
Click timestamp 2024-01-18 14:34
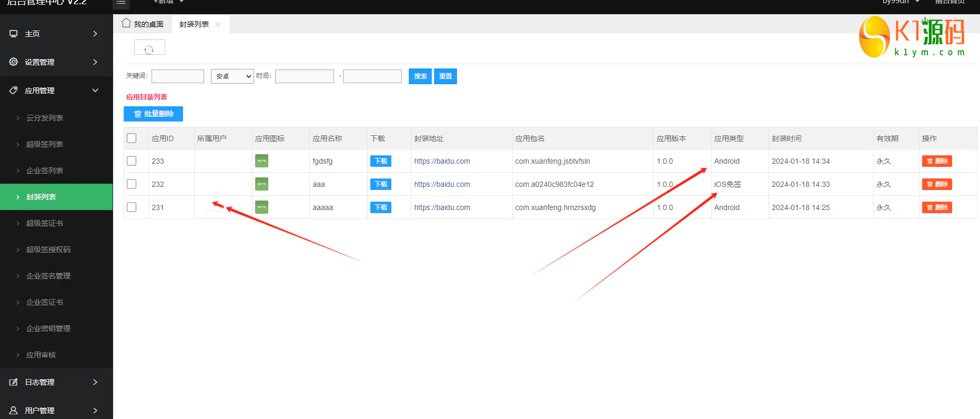801,161
